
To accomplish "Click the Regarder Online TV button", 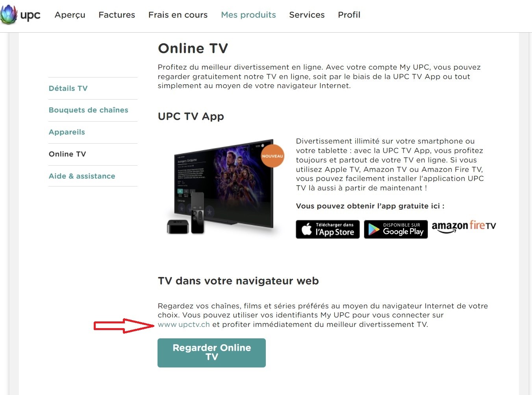I will [x=211, y=353].
